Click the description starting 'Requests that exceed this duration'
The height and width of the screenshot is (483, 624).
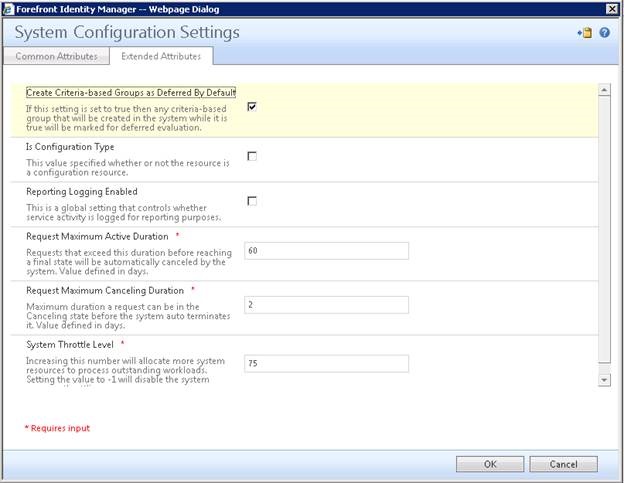click(129, 262)
